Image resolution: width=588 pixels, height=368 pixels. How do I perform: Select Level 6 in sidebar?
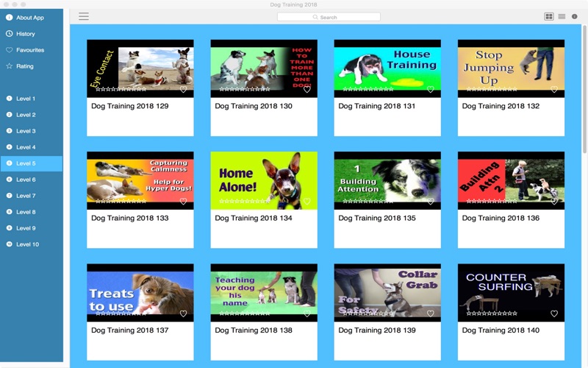tap(31, 180)
